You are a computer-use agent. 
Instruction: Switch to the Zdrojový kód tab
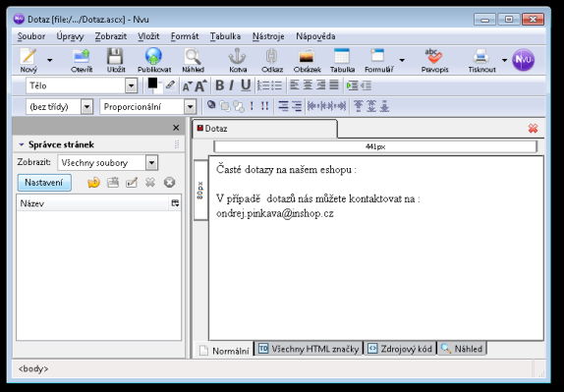pyautogui.click(x=400, y=349)
